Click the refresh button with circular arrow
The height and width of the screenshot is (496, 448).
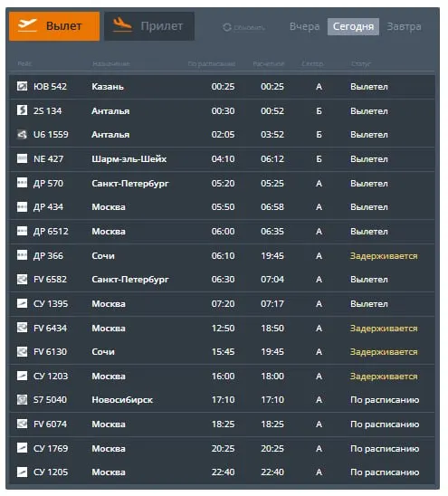point(244,27)
